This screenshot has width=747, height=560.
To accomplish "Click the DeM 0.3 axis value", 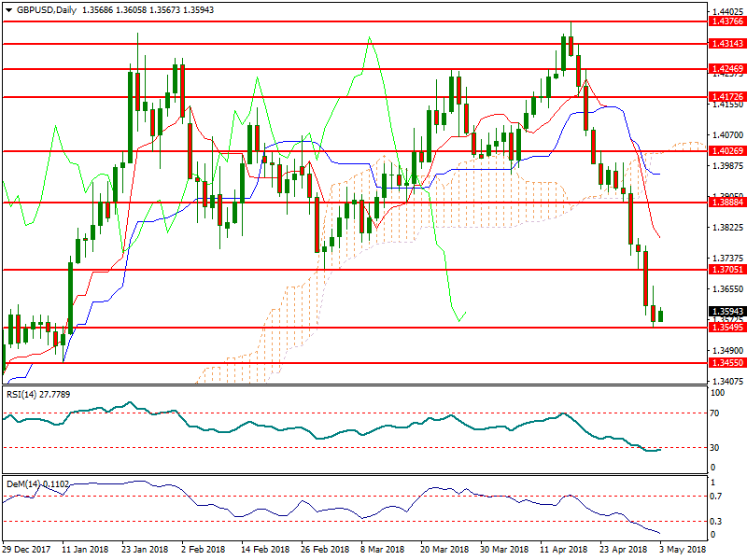I will [716, 521].
